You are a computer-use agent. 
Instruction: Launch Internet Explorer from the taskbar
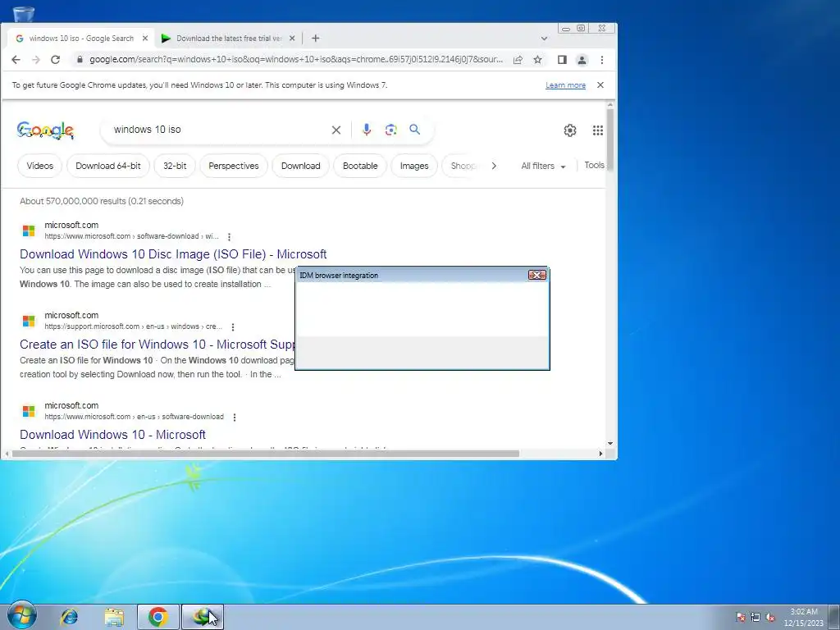pos(69,617)
